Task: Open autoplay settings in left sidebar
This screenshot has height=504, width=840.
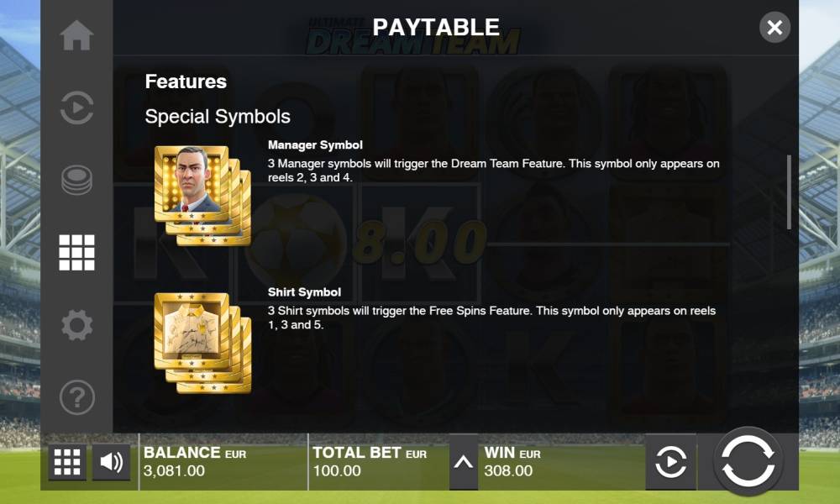Action: pos(76,108)
